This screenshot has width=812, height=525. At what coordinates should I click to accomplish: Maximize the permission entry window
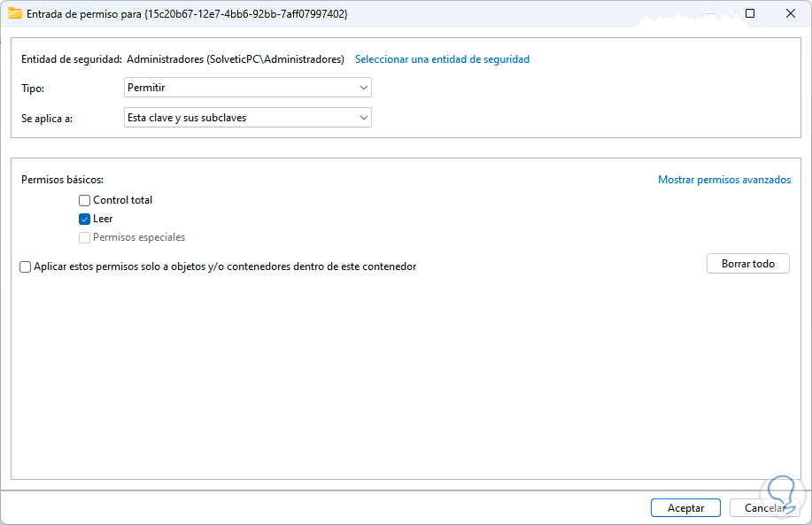click(750, 14)
